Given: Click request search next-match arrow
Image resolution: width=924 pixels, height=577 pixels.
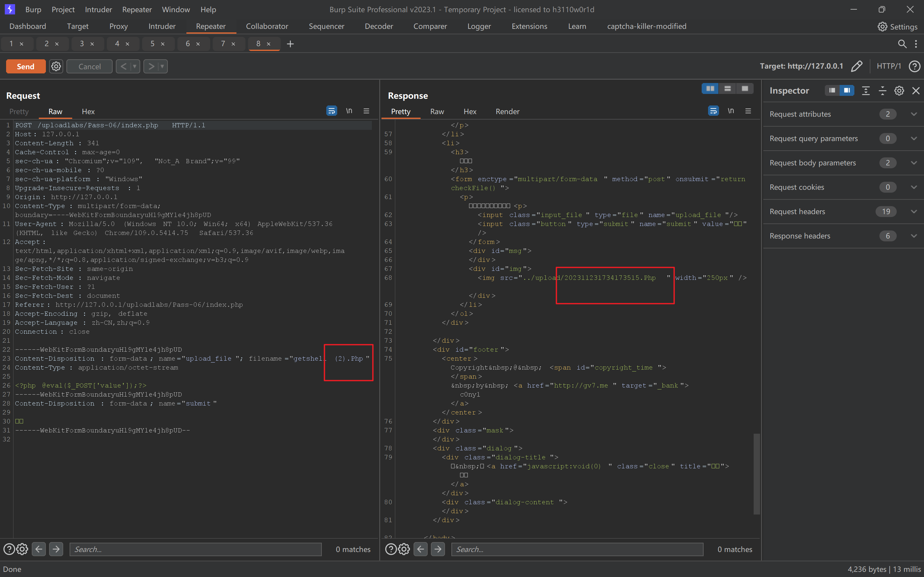Looking at the screenshot, I should coord(56,549).
